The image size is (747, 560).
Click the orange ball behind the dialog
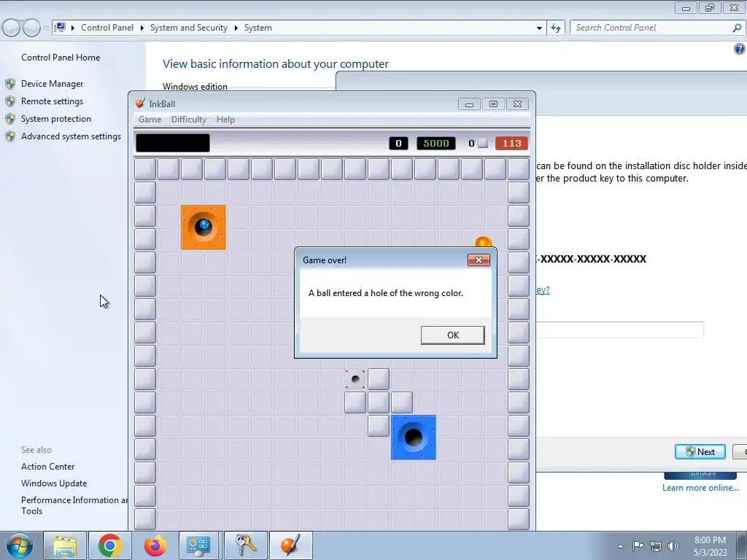click(x=483, y=242)
